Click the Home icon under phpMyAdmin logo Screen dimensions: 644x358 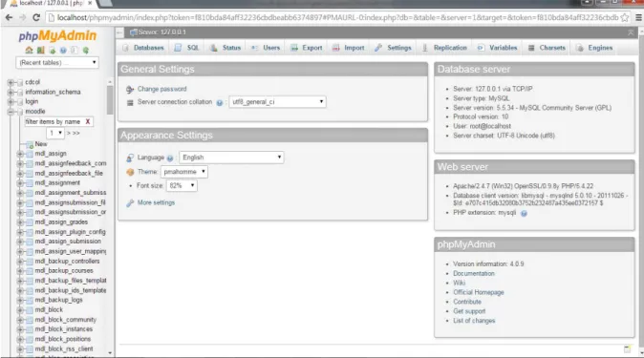point(29,50)
